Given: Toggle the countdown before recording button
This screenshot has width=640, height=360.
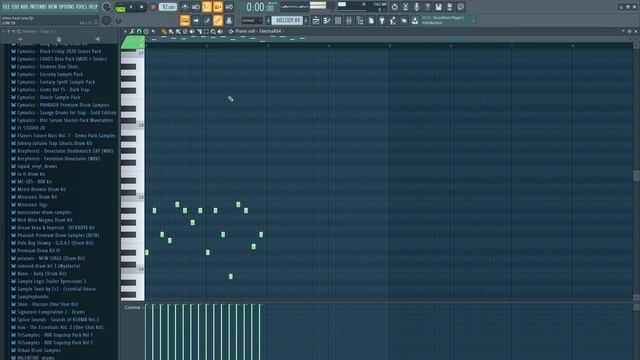Looking at the screenshot, I should coord(207,7).
